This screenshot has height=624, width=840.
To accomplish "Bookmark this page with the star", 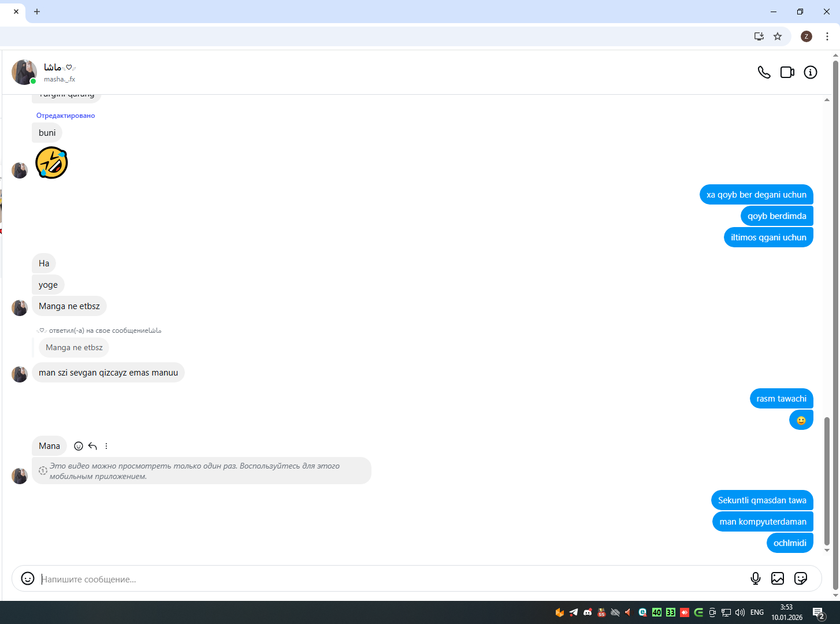I will [778, 36].
